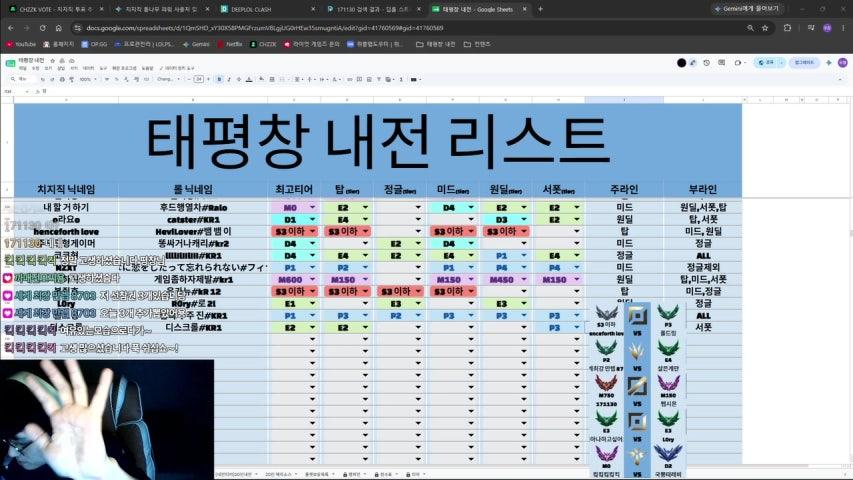
Task: Open the zoom 100% dropdown
Action: (88, 79)
